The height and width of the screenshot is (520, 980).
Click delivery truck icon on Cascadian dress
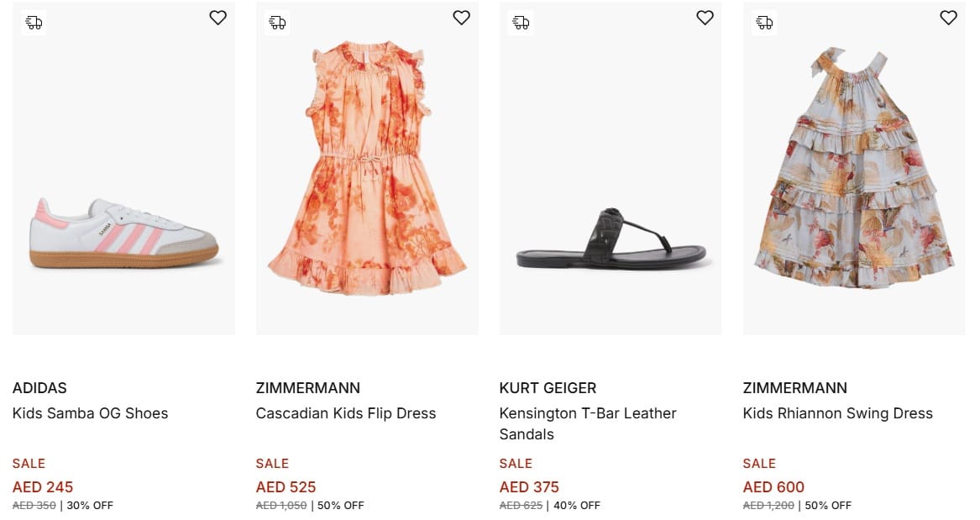coord(277,23)
